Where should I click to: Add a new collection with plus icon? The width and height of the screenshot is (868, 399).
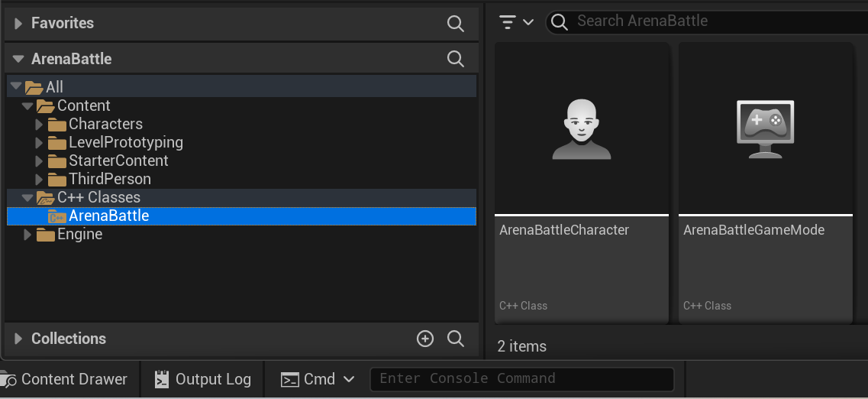(424, 339)
